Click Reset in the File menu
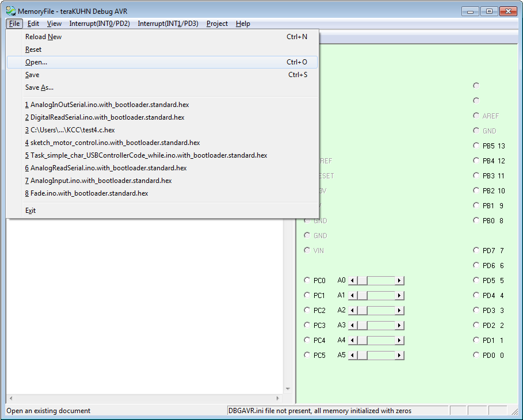This screenshot has width=523, height=420. click(x=33, y=49)
